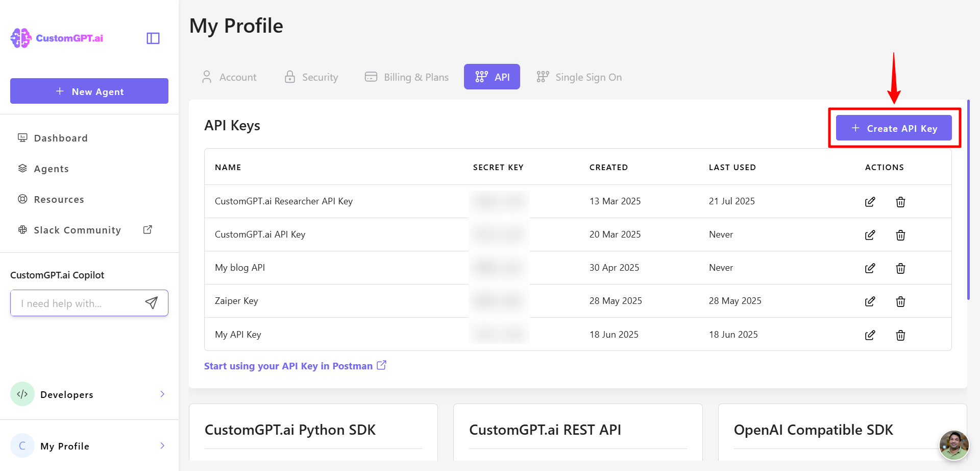The height and width of the screenshot is (471, 980).
Task: Open the CustomGPT.ai Python SDK card
Action: coord(313,432)
